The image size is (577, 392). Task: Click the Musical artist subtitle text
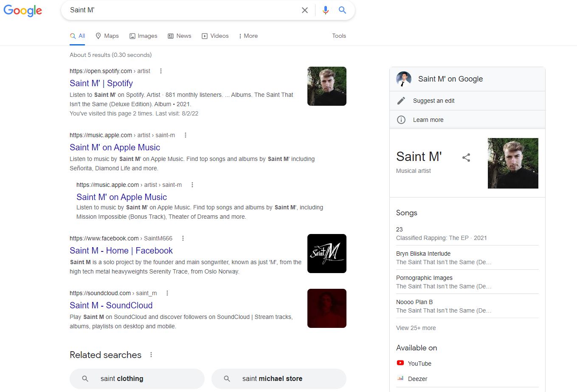414,171
